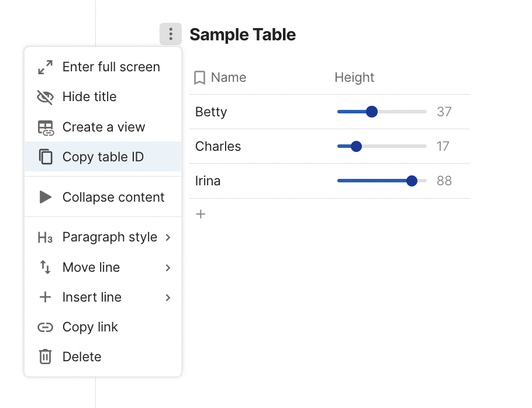Choose Enter full screen from the menu

click(x=111, y=67)
